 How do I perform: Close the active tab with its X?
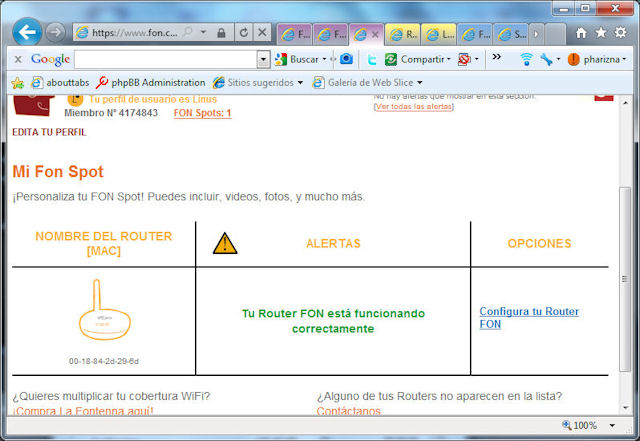(375, 35)
